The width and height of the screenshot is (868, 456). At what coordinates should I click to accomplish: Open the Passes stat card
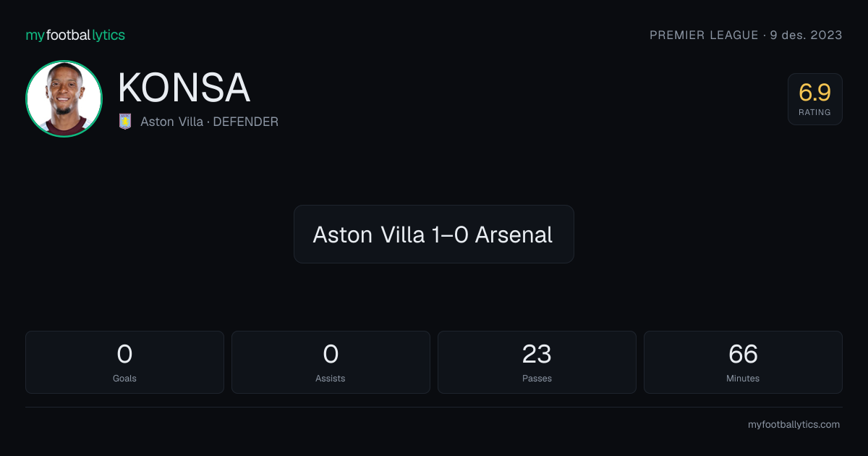pos(537,362)
